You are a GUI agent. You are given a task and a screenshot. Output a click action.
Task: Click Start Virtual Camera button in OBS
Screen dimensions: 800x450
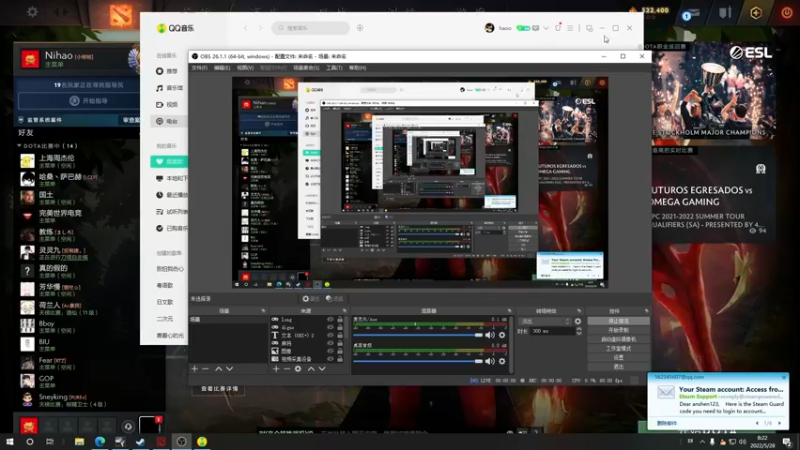click(618, 339)
